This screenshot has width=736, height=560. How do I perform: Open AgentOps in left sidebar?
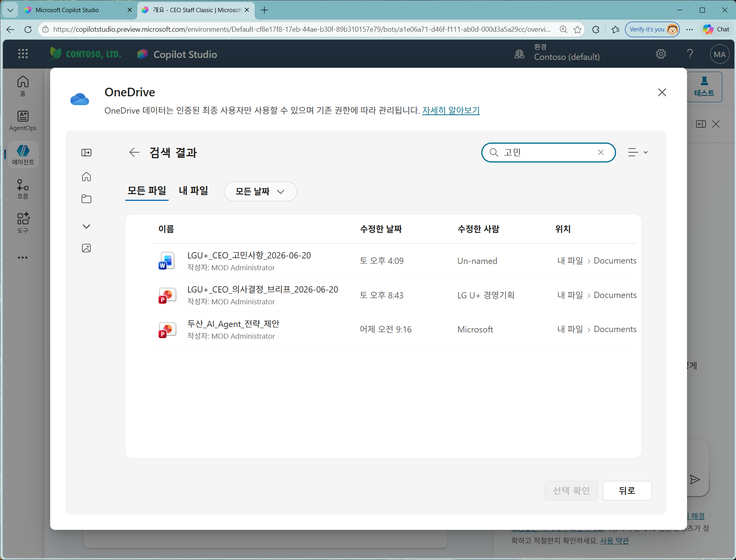[23, 121]
